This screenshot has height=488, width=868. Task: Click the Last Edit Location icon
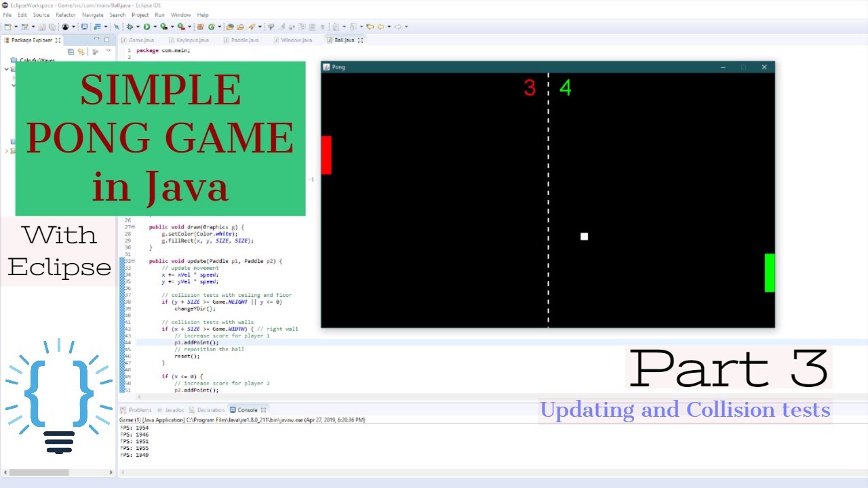370,26
